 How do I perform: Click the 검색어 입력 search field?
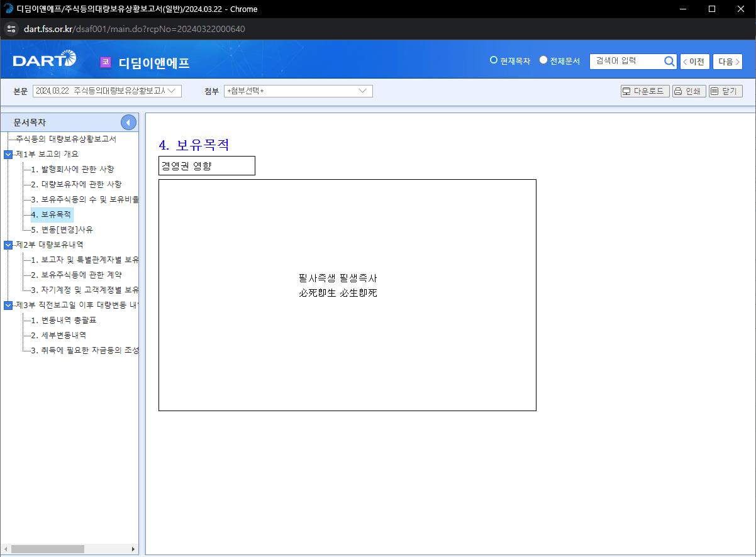pos(626,61)
